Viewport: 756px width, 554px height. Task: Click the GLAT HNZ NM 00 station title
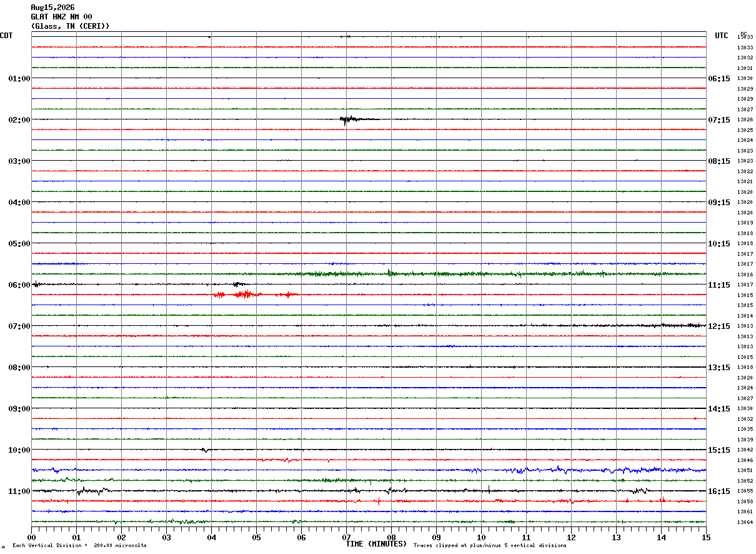coord(61,17)
